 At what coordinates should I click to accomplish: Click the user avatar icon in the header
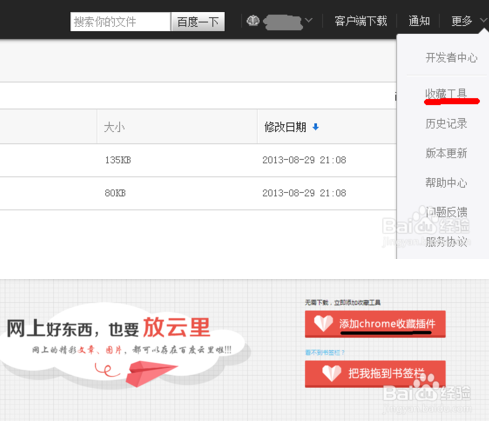pos(253,21)
